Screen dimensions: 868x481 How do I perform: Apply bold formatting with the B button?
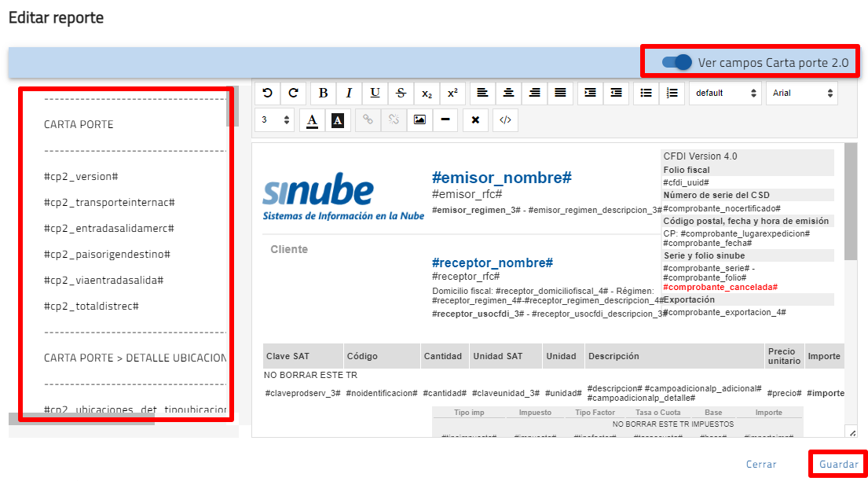point(323,93)
